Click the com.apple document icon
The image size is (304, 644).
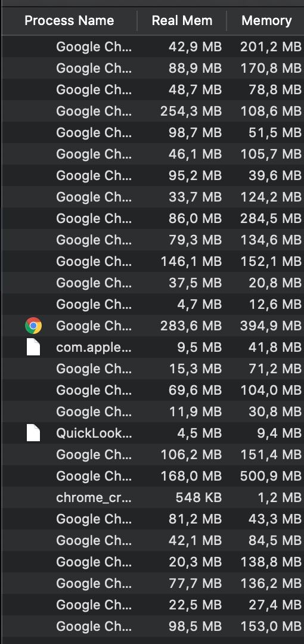(33, 347)
